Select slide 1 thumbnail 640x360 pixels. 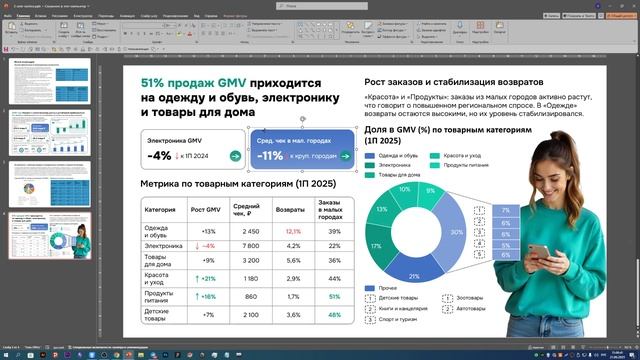(x=50, y=81)
